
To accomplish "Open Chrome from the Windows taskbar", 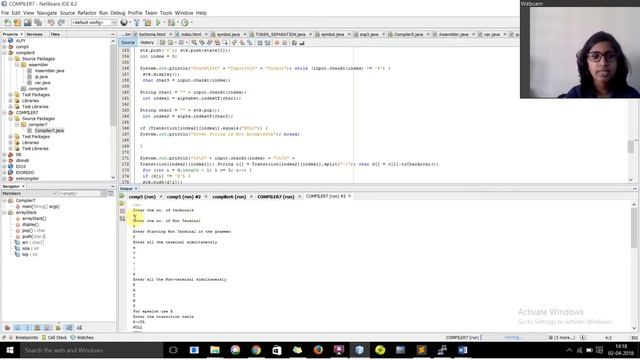I will pos(256,350).
